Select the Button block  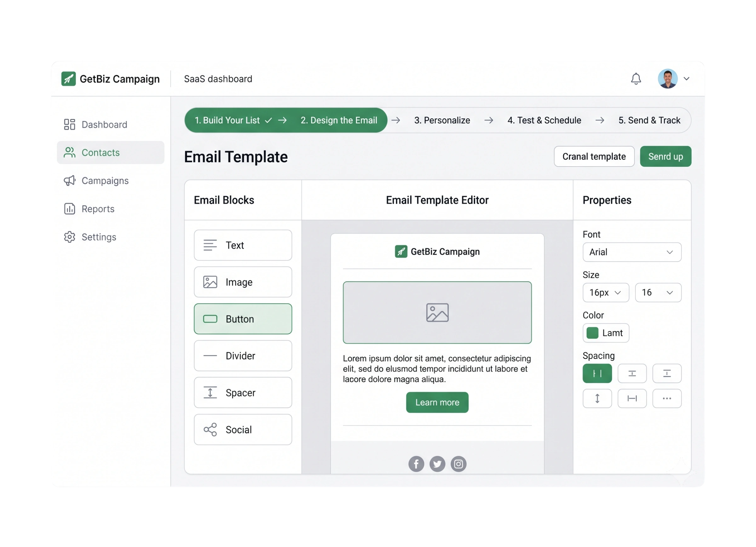coord(243,319)
